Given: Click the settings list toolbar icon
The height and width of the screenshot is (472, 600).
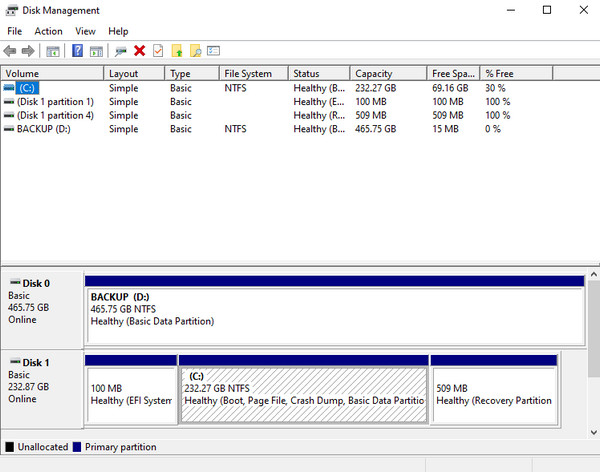Looking at the screenshot, I should tap(214, 51).
